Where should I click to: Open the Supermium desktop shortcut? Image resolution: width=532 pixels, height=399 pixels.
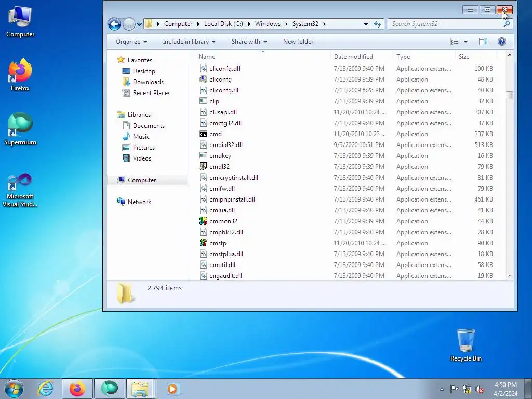pyautogui.click(x=20, y=129)
